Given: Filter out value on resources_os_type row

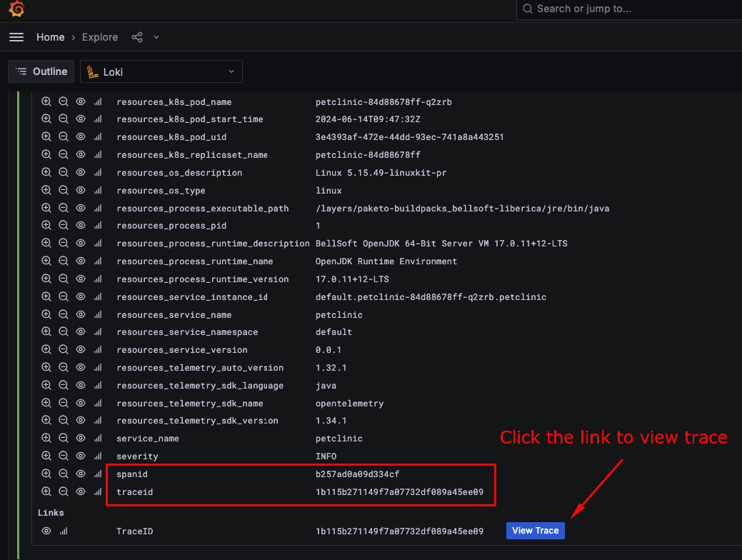Looking at the screenshot, I should [64, 191].
